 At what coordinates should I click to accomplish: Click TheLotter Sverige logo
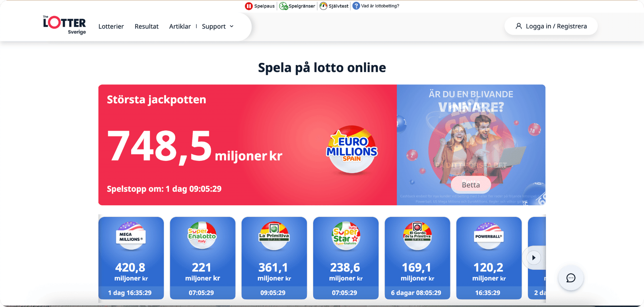(x=64, y=25)
